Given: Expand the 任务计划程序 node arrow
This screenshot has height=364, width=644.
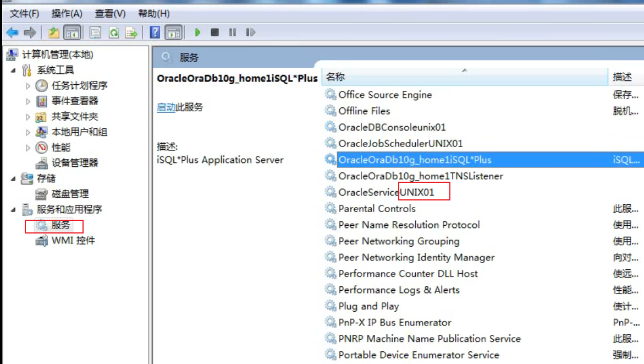Looking at the screenshot, I should (x=28, y=86).
